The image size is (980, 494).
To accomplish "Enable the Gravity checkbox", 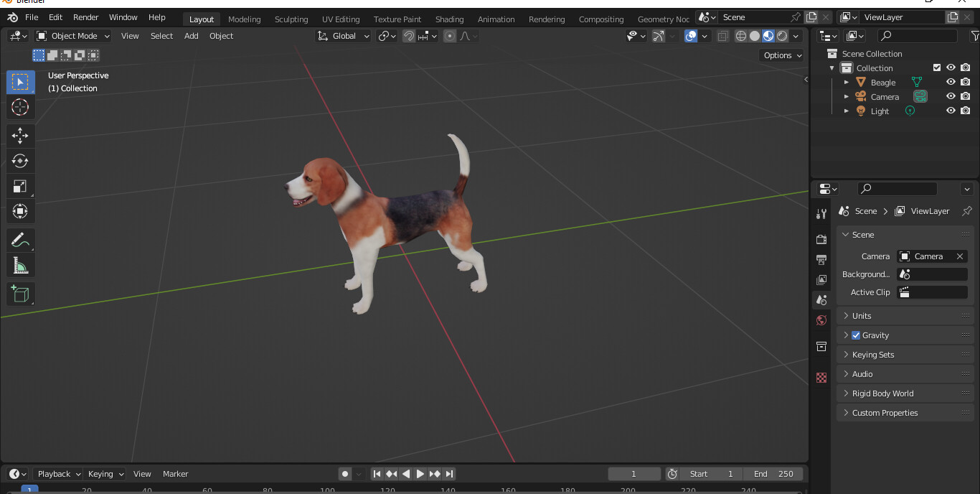I will 855,335.
